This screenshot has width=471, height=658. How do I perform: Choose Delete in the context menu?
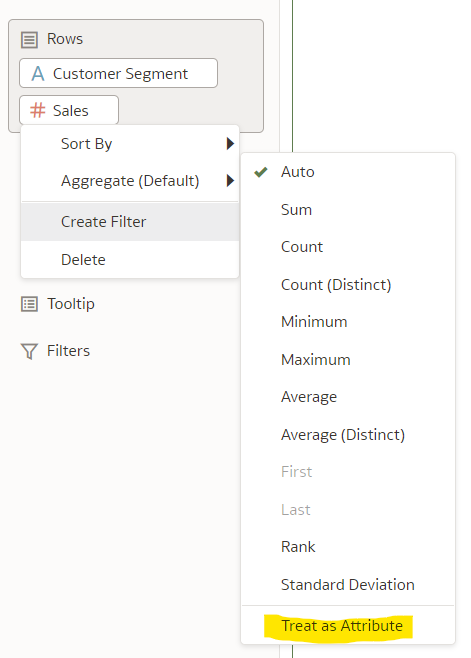[130, 259]
